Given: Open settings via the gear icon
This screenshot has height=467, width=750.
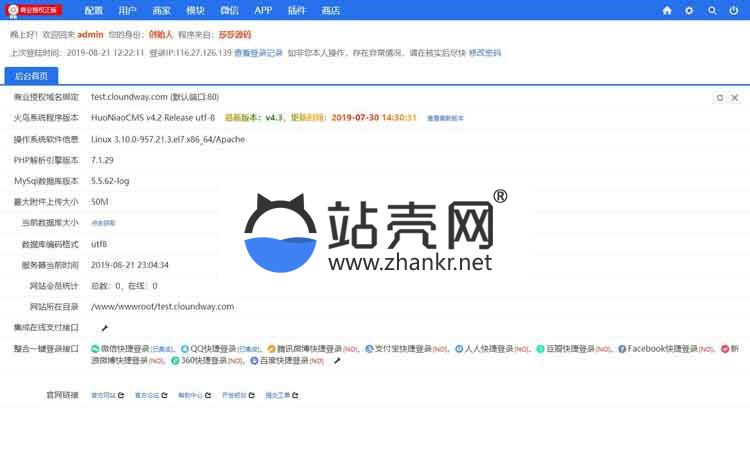Looking at the screenshot, I should [689, 10].
